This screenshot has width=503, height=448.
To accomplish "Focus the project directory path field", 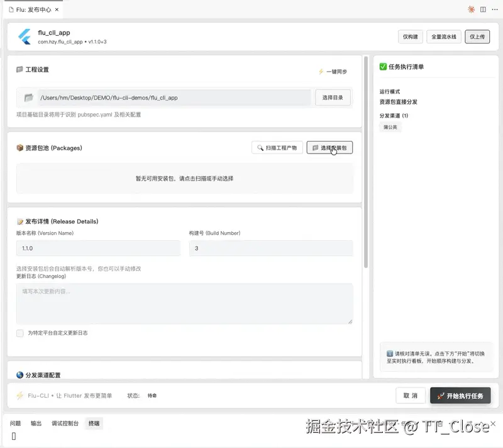I will [174, 98].
